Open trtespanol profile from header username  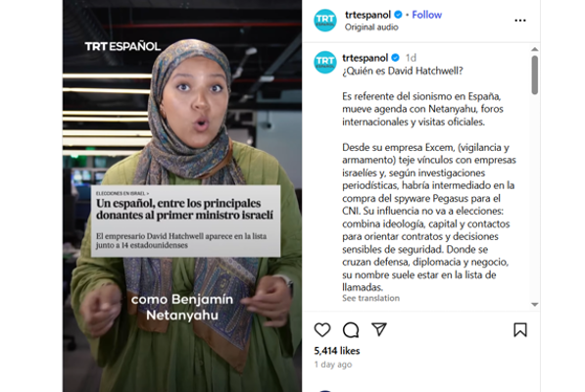click(x=367, y=15)
